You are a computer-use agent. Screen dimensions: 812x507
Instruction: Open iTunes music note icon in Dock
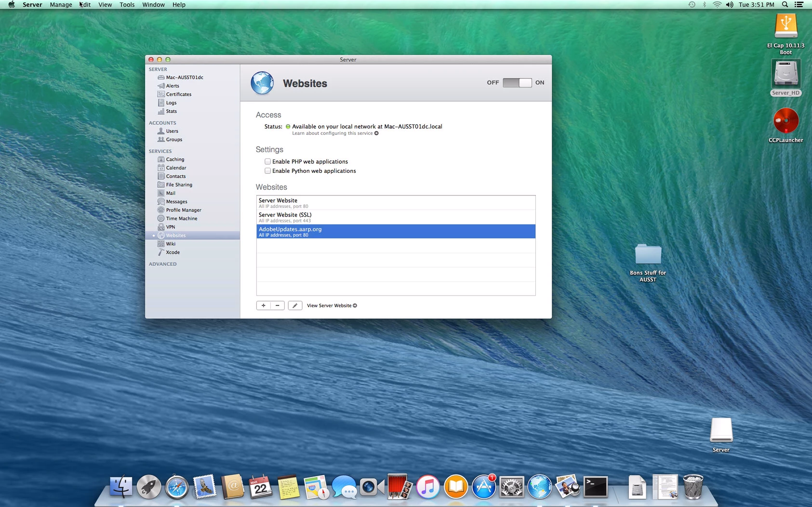click(427, 487)
